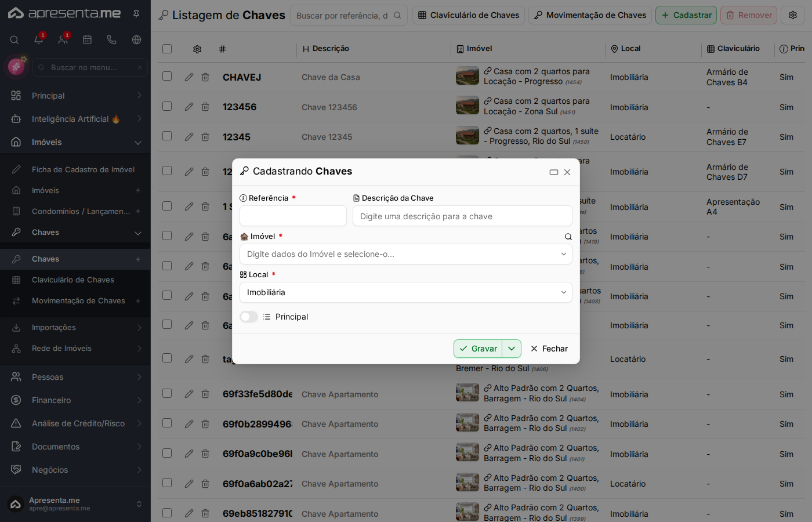
Task: Select the checkbox for row 123456
Action: point(167,106)
